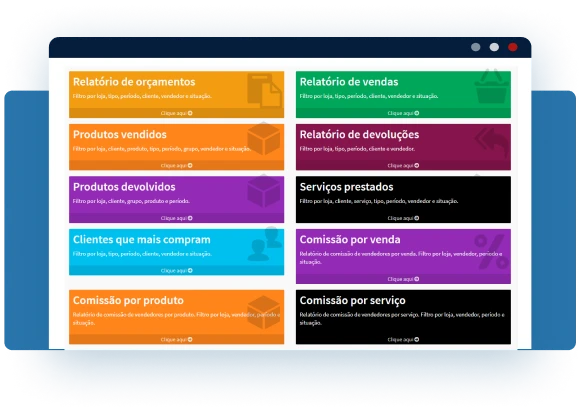This screenshot has height=413, width=584.
Task: Click 'Clique aqui' under Clientes que mais compram
Action: point(177,271)
